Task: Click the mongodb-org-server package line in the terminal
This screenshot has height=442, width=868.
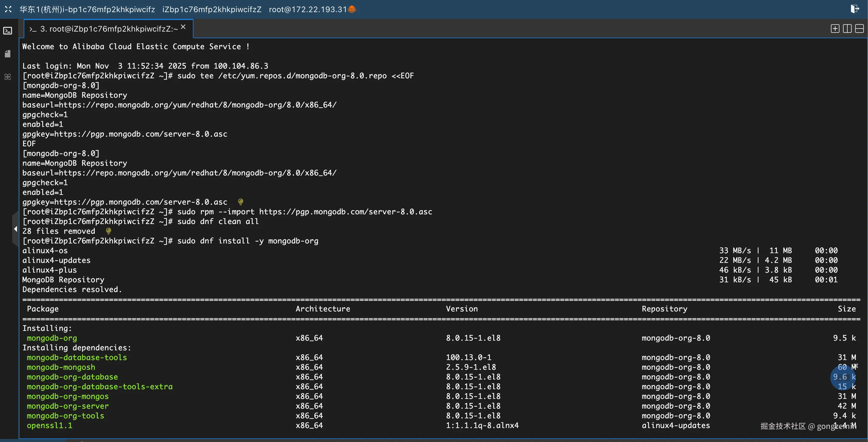Action: click(67, 406)
